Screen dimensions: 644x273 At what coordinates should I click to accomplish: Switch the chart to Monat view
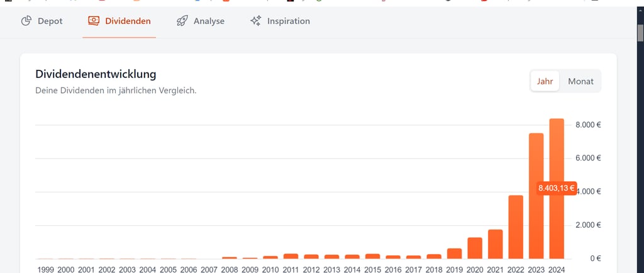(580, 81)
